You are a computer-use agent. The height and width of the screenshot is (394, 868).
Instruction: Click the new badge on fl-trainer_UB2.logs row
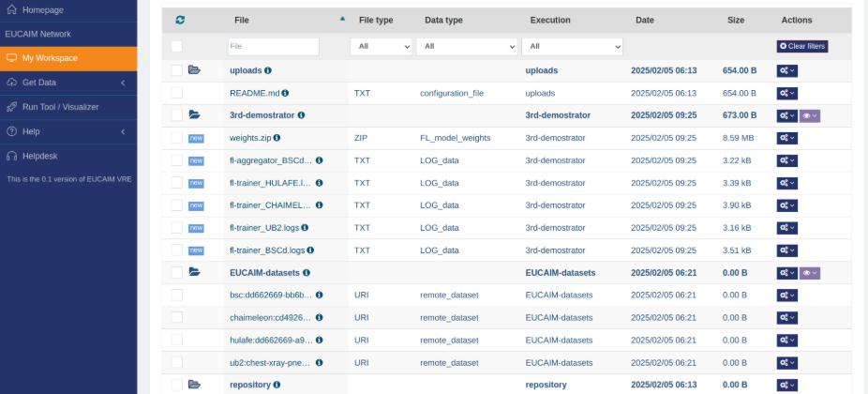click(x=195, y=228)
